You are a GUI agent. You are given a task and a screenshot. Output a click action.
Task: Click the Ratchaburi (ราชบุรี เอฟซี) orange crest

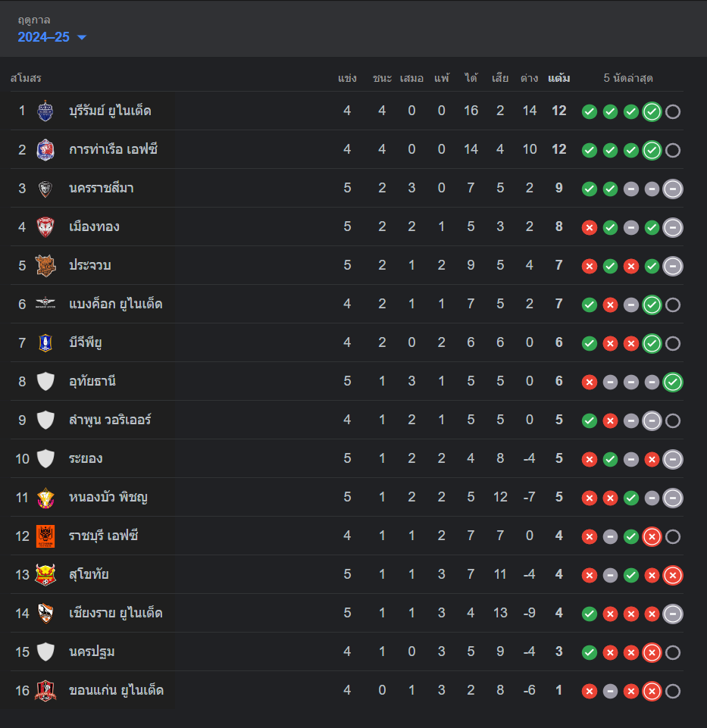tap(45, 536)
